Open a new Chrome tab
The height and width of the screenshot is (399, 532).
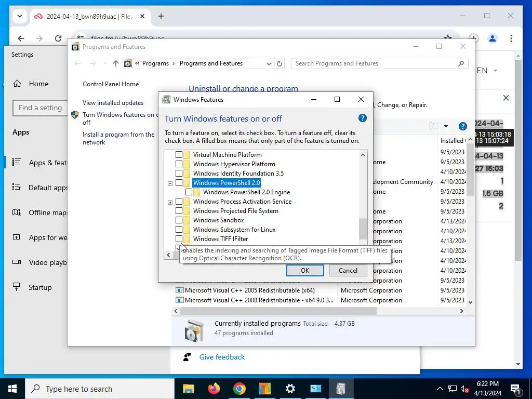pos(161,16)
